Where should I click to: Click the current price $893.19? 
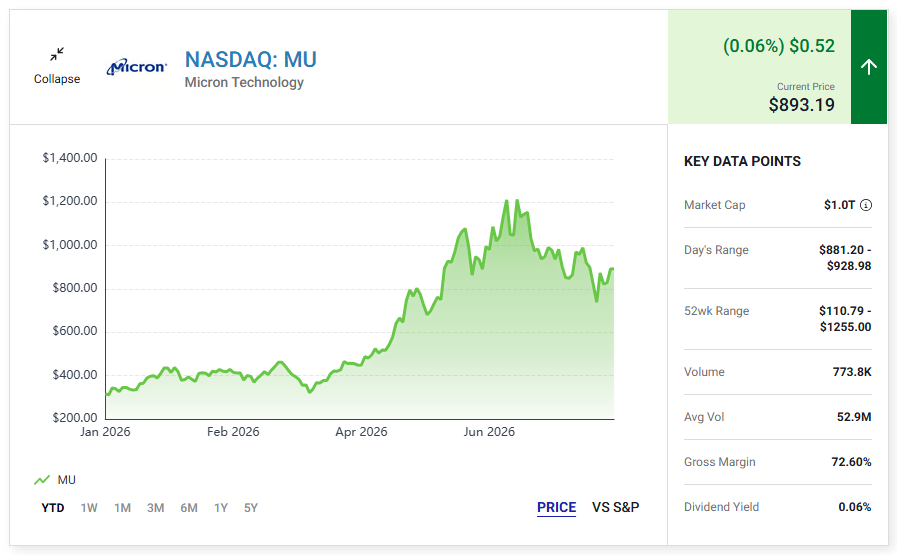(x=801, y=105)
